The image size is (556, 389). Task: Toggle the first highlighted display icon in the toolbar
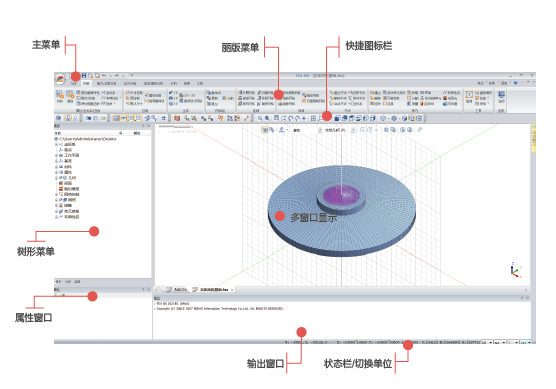[116, 118]
